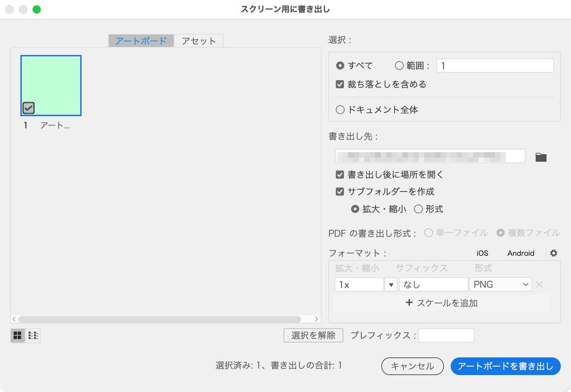The image size is (571, 392).
Task: Click the horizontal scrollbar in artboard panel
Action: click(x=159, y=319)
